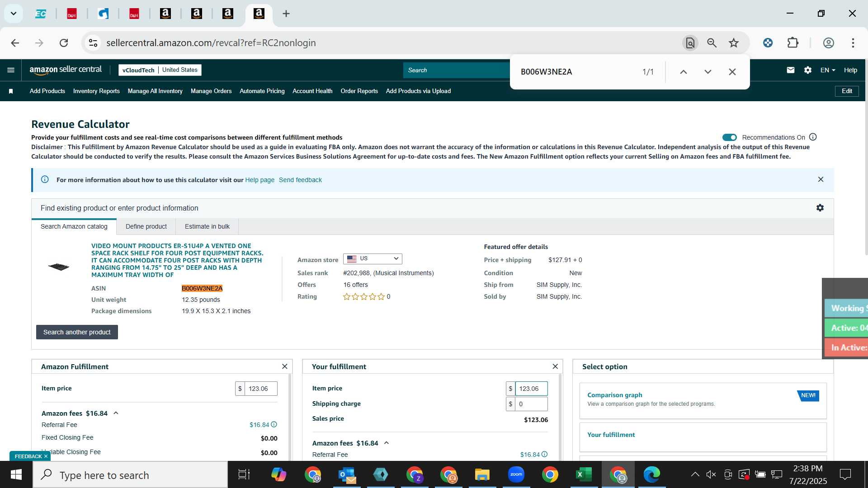Click the Edit button in nav bar
The image size is (868, 488).
[x=847, y=91]
